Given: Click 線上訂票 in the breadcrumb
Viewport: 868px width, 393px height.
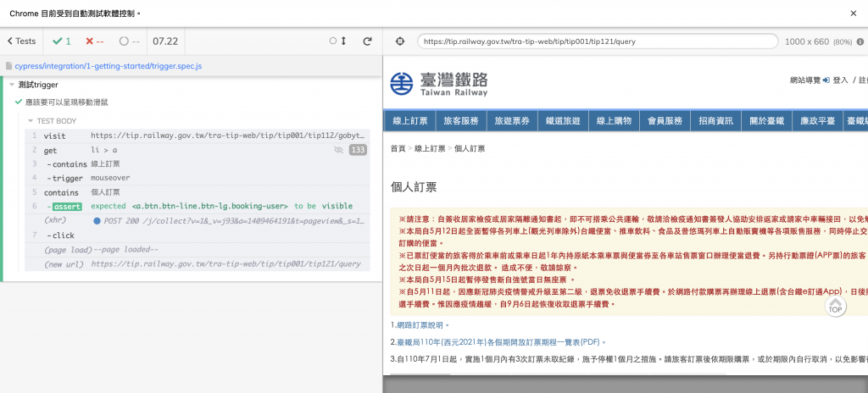Looking at the screenshot, I should [430, 149].
